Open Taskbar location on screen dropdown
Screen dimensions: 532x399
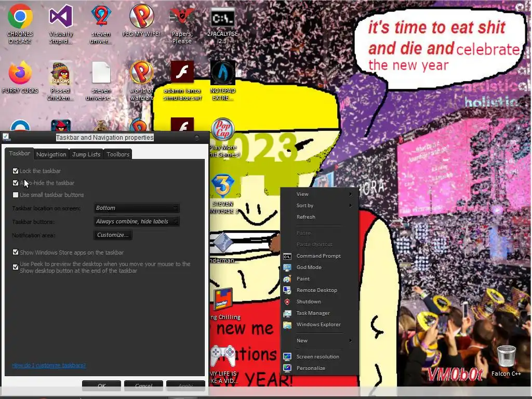tap(137, 208)
